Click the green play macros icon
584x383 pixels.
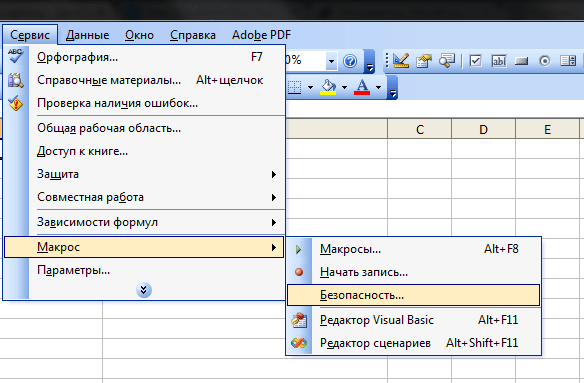coord(299,249)
